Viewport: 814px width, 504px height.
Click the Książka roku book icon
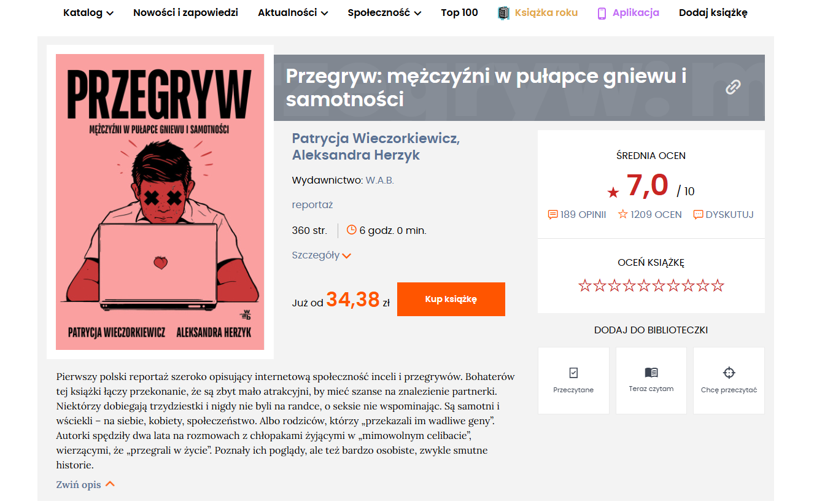(x=503, y=13)
